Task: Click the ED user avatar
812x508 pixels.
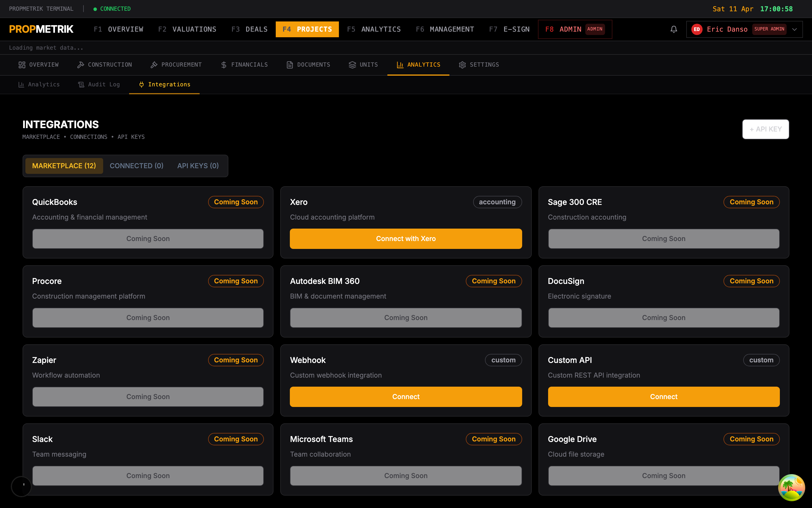Action: coord(697,29)
